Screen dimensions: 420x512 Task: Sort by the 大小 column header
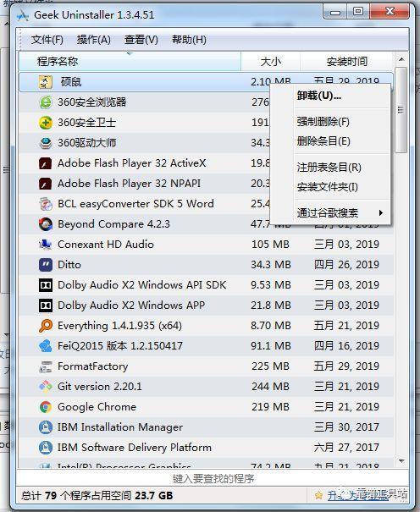click(270, 62)
